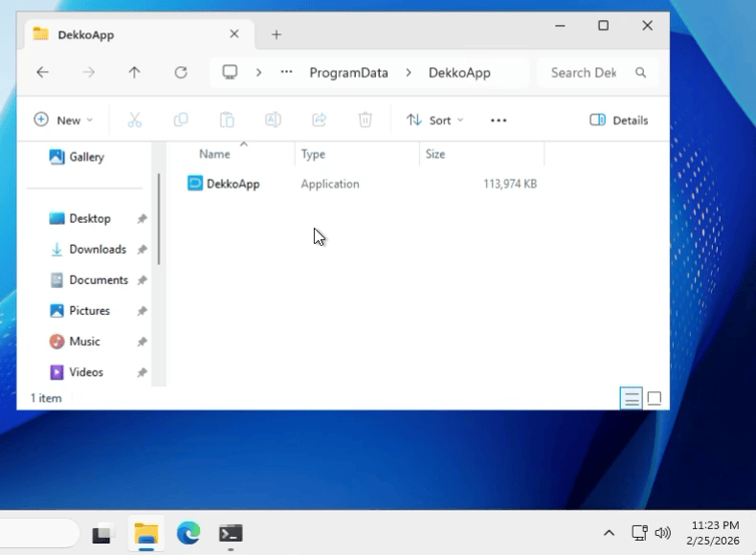
Task: Click the Cut scissors icon
Action: 135,120
